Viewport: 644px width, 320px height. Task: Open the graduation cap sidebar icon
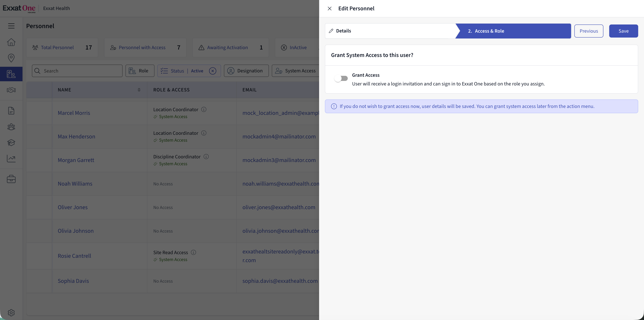tap(11, 143)
